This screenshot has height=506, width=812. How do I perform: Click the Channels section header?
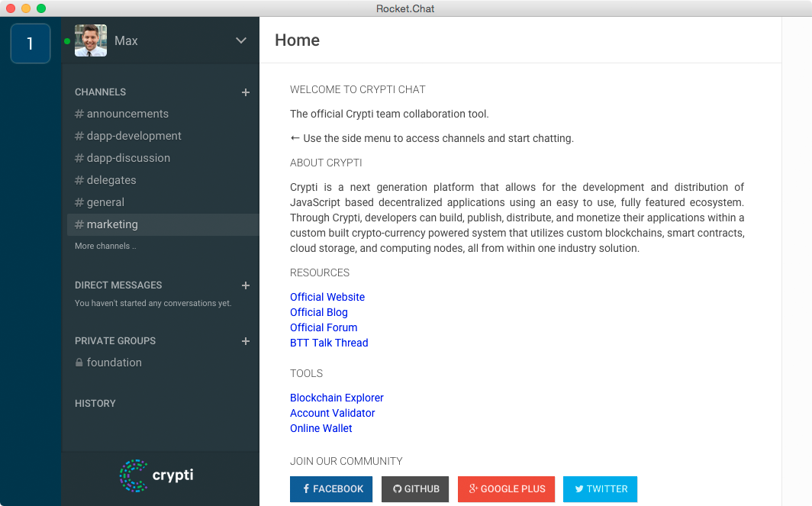tap(100, 92)
